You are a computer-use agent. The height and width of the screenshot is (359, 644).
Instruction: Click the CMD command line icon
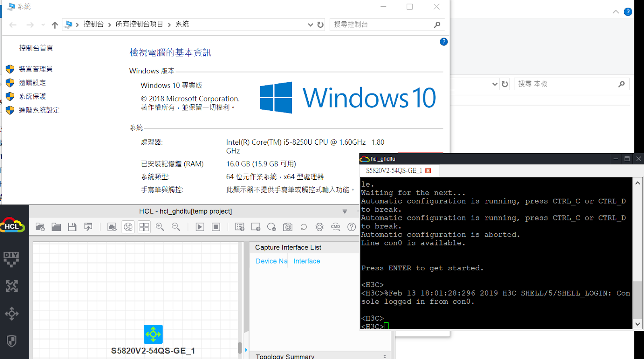point(336,227)
